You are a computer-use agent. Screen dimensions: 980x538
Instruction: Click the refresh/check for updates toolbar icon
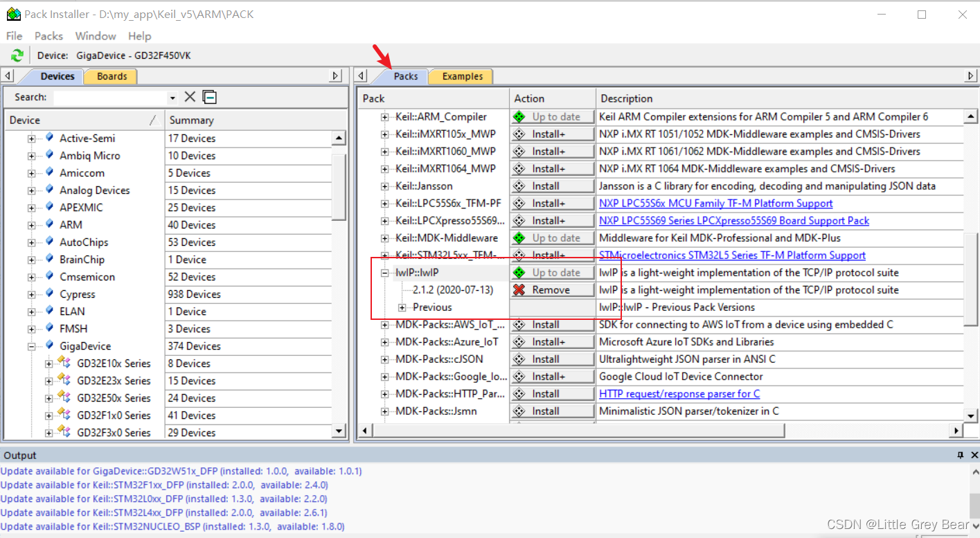17,55
